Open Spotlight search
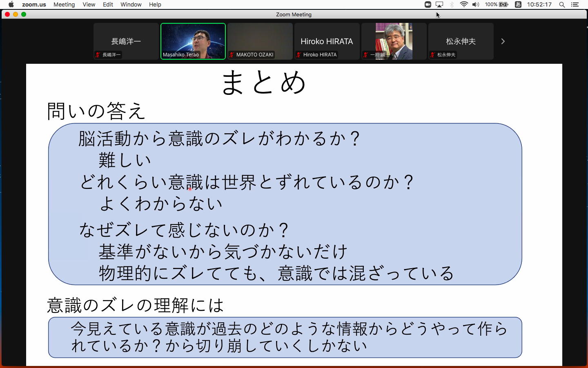Image resolution: width=588 pixels, height=368 pixels. pos(562,4)
